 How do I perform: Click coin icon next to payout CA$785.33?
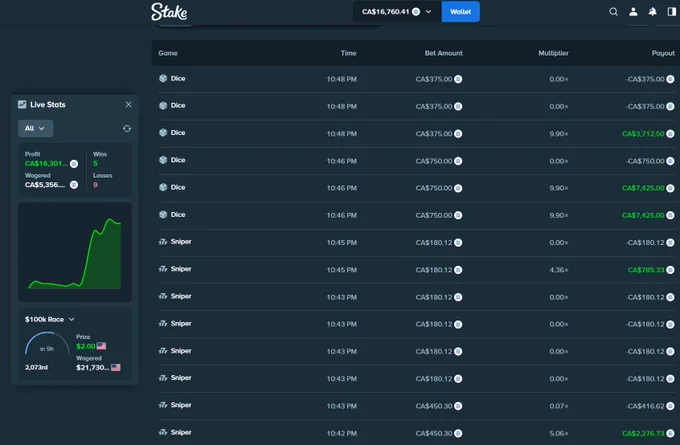[670, 270]
